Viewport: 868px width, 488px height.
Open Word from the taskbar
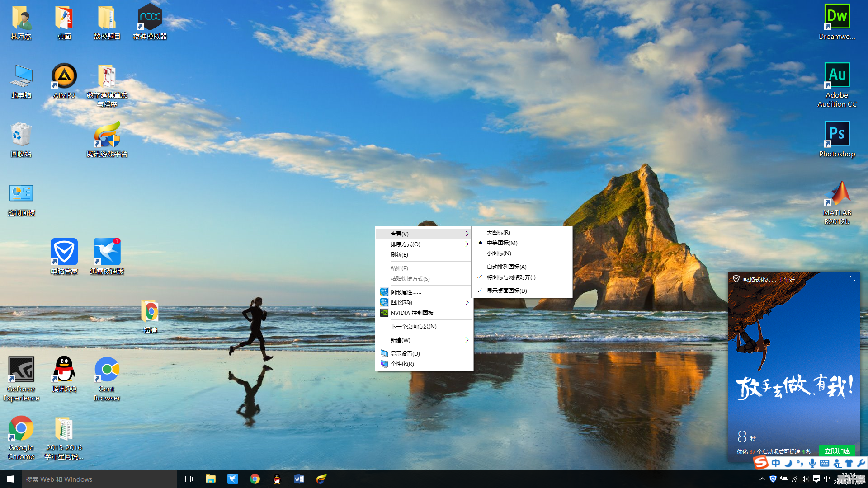299,479
